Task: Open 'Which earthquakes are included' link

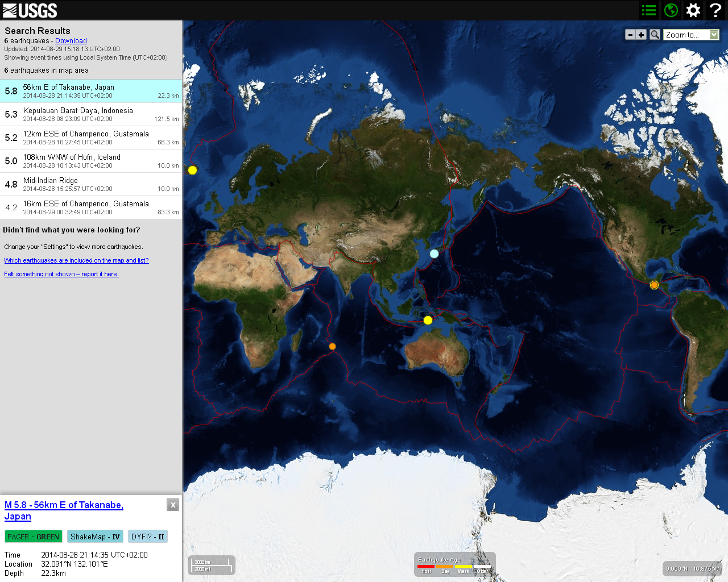Action: [76, 260]
